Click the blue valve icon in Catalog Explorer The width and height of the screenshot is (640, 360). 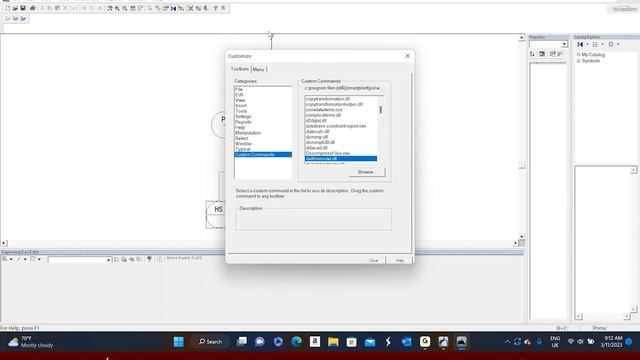[x=580, y=44]
